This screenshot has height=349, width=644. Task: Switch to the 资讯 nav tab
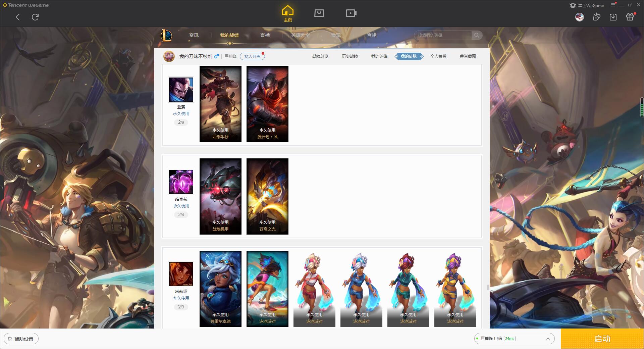tap(194, 35)
